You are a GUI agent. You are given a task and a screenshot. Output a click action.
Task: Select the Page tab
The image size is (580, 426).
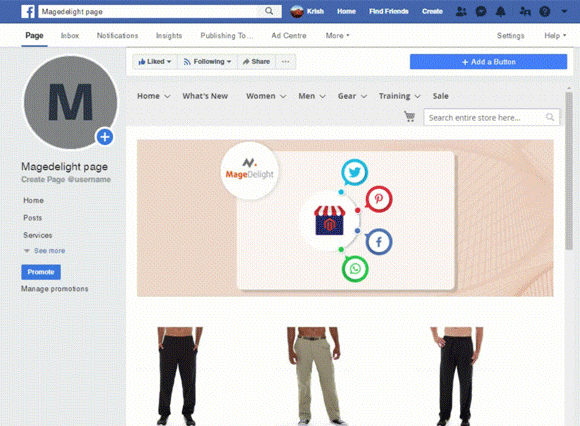point(34,36)
